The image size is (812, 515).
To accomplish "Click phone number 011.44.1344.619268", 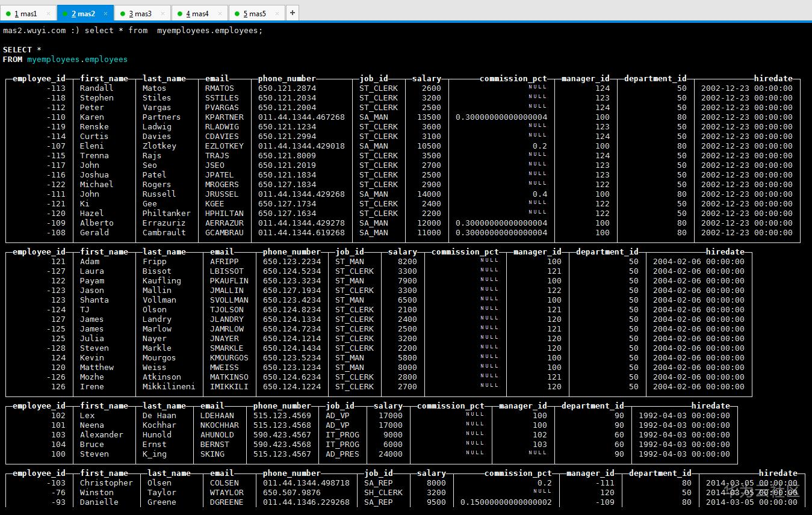I will click(302, 233).
